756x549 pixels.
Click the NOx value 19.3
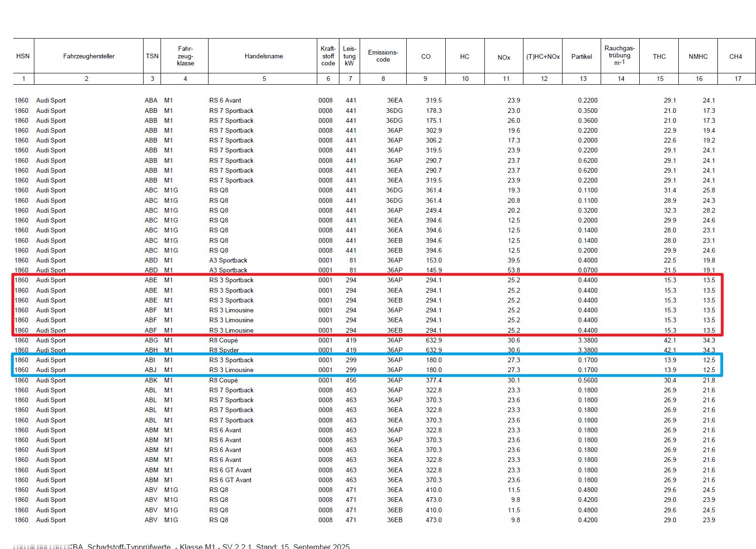click(514, 190)
